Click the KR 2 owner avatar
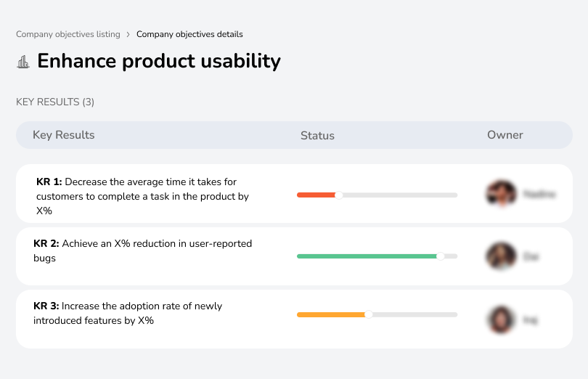588x379 pixels. coord(501,256)
